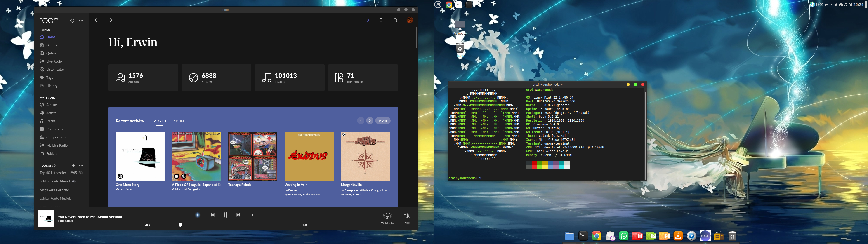Screen dimensions: 868x244
Task: Go to previous track
Action: click(x=213, y=215)
